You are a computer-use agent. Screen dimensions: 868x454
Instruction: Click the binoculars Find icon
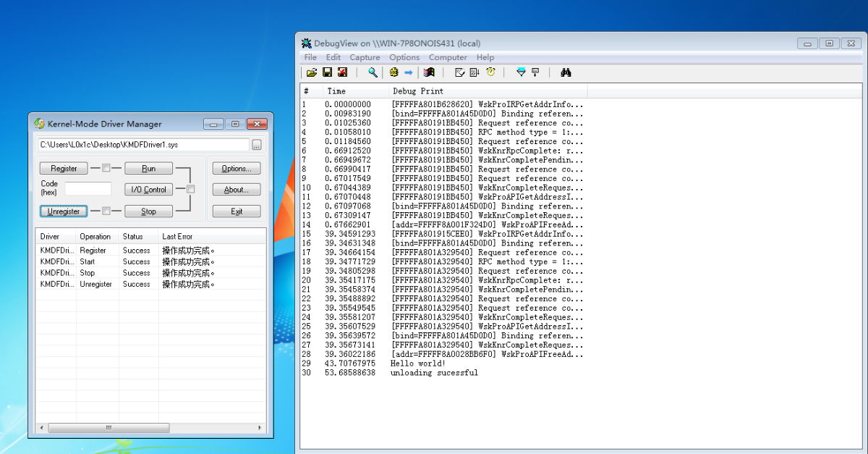(x=566, y=72)
